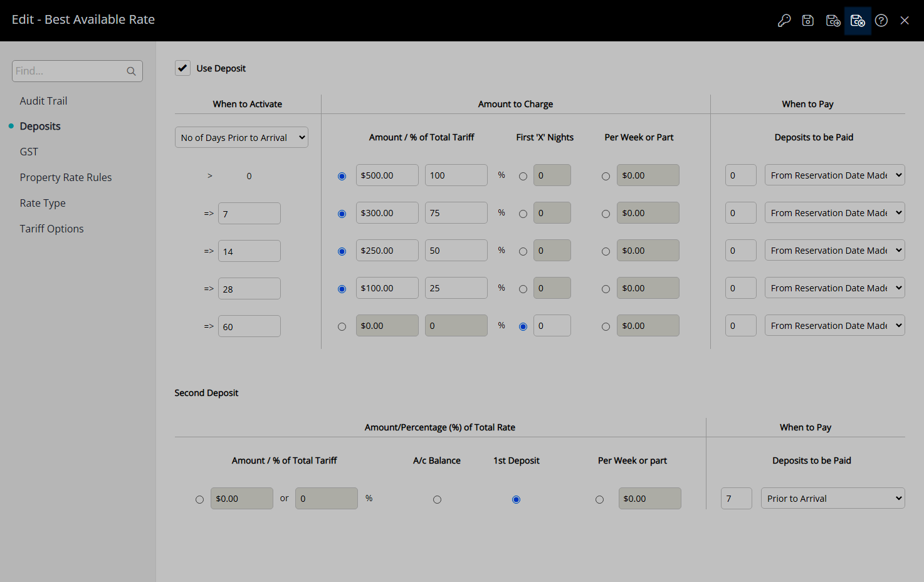Viewport: 924px width, 582px height.
Task: Select First X Nights radio in 7 days row
Action: tap(523, 214)
